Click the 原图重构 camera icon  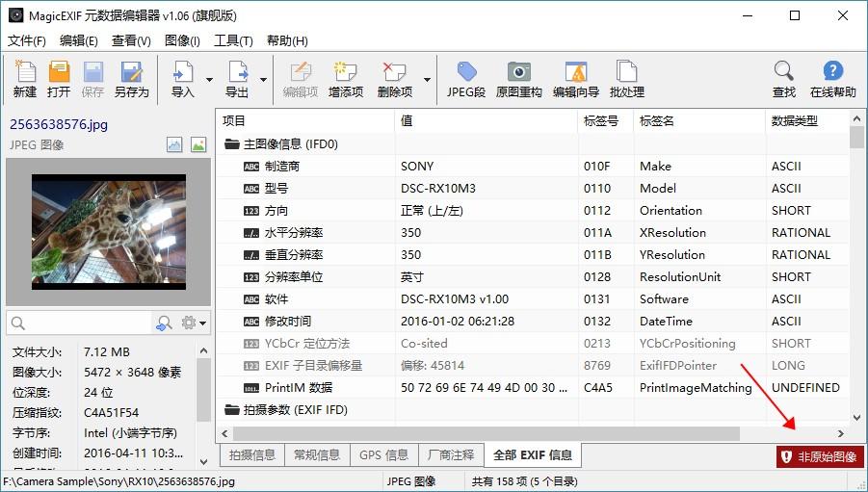click(x=518, y=71)
